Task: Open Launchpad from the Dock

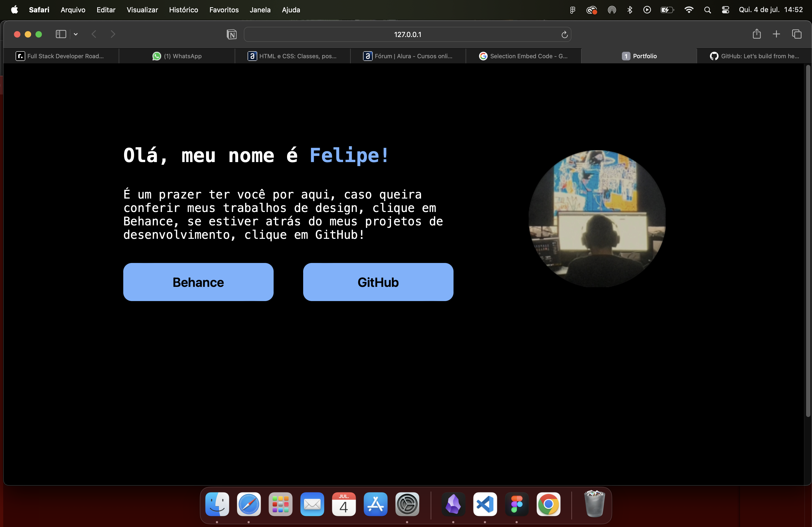Action: point(280,504)
